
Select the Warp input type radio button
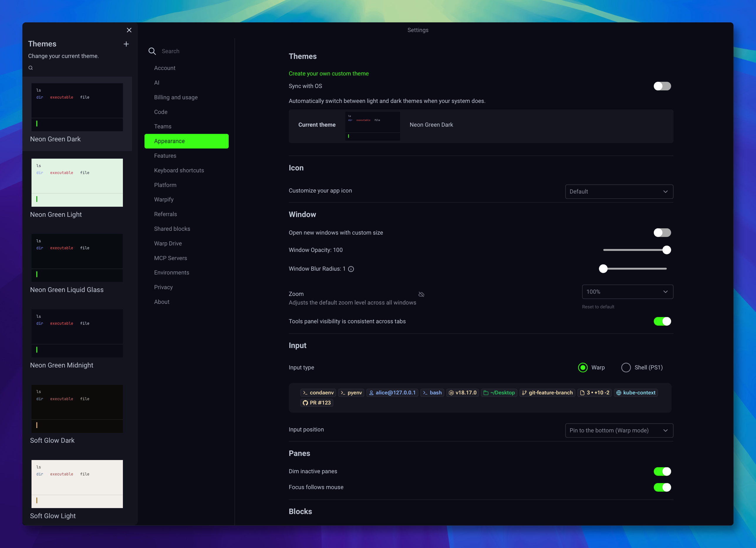(583, 368)
